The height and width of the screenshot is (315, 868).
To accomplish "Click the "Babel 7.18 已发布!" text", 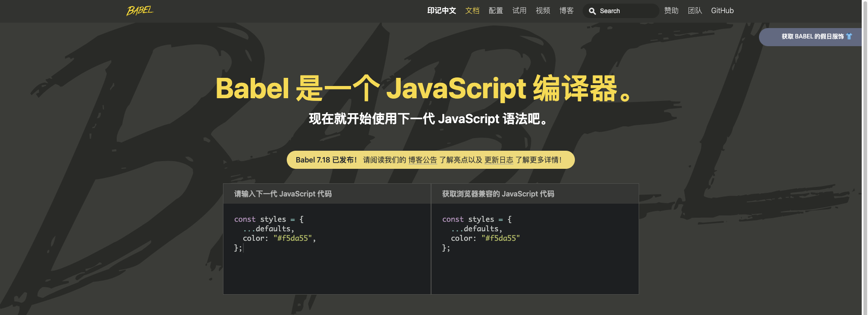I will (326, 160).
